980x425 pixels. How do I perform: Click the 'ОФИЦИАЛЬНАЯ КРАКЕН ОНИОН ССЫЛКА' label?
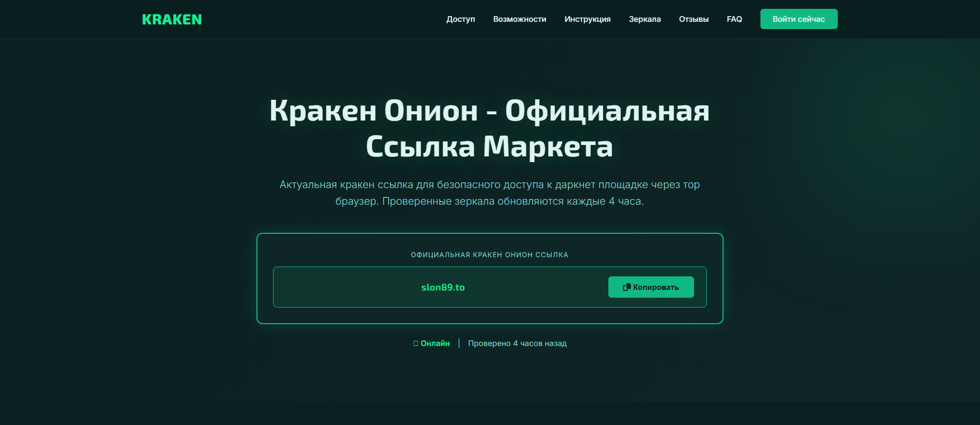pos(489,255)
